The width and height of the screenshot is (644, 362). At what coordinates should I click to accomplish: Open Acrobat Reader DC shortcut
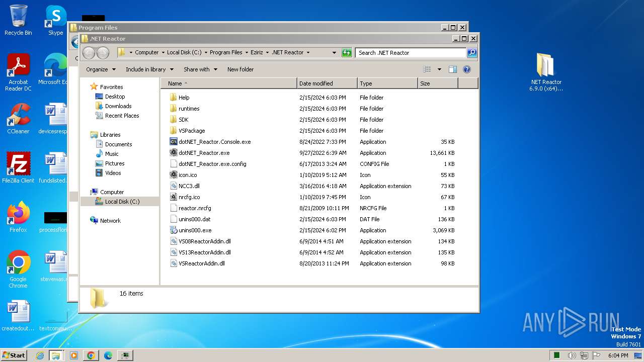pos(18,73)
